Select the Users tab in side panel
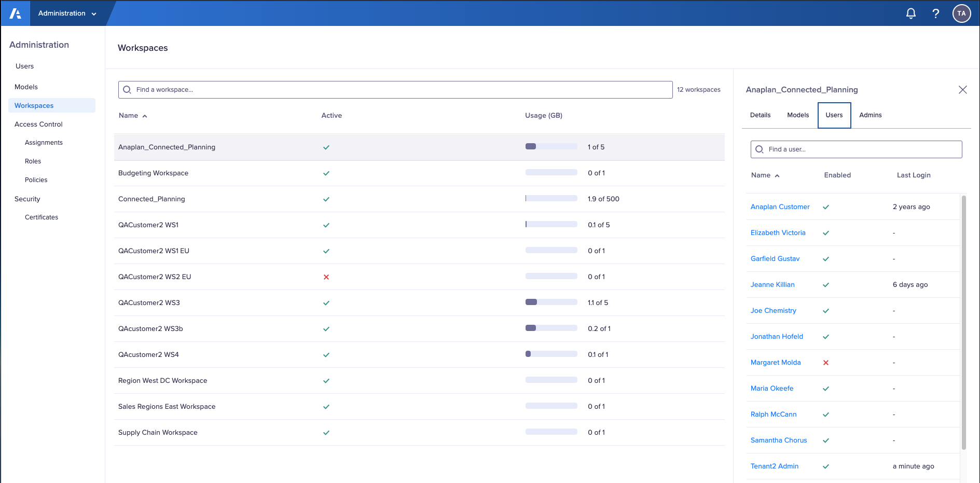Screen dimensions: 980x483 834,115
